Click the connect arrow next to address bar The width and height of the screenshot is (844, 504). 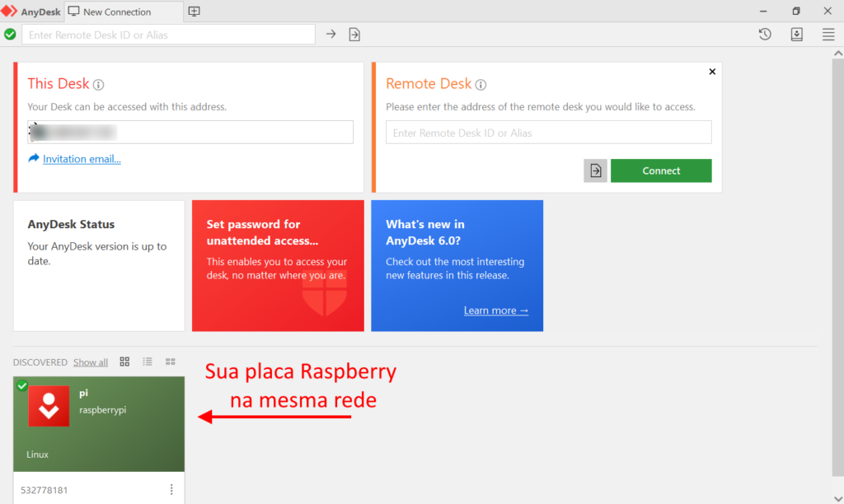(x=331, y=35)
